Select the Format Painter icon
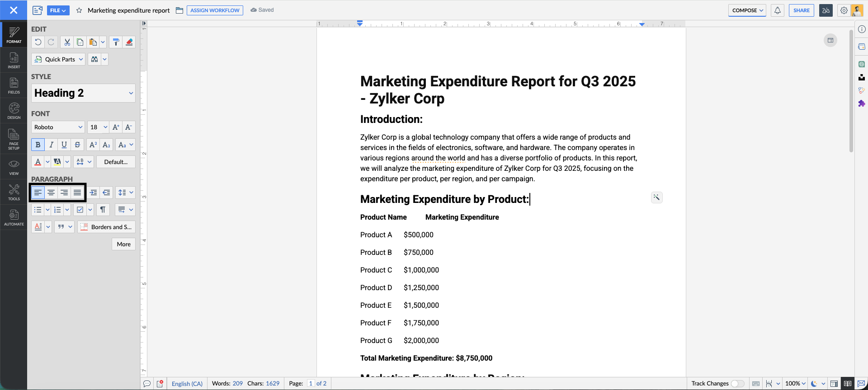Viewport: 868px width, 390px height. [x=116, y=42]
